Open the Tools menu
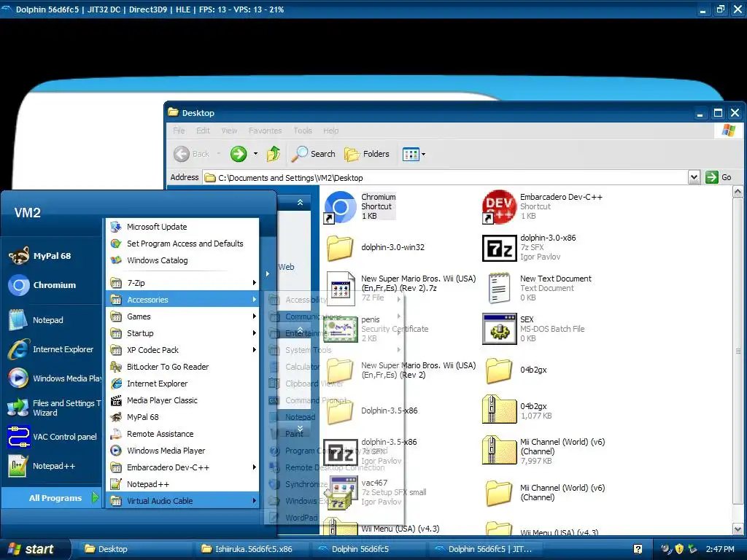Image resolution: width=747 pixels, height=560 pixels. coord(303,131)
